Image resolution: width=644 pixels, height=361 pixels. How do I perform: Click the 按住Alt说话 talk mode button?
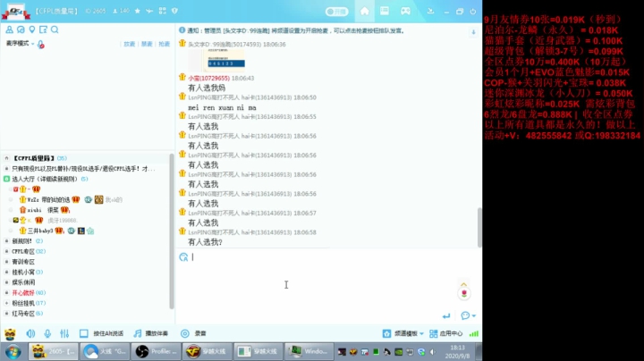point(101,333)
